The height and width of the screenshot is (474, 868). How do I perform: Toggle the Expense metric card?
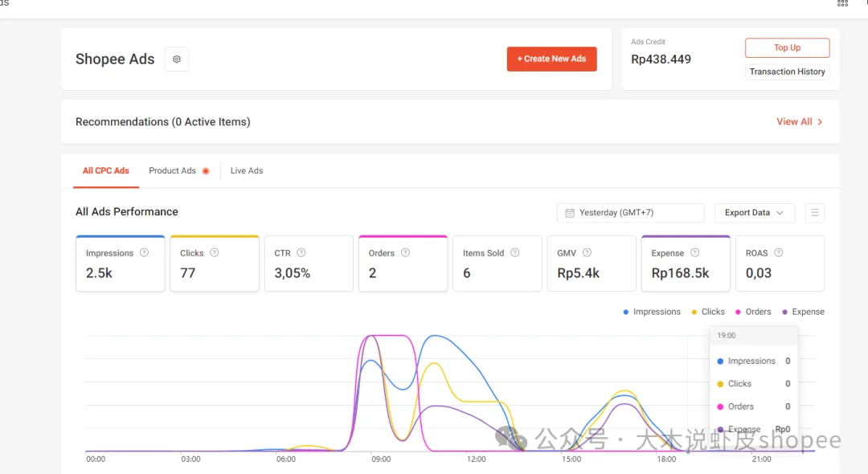coord(686,264)
